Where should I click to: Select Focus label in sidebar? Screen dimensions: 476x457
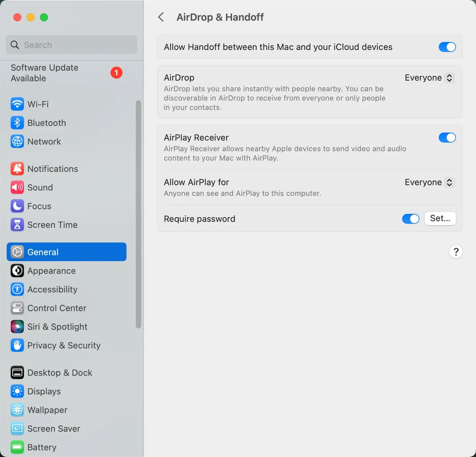coord(39,206)
